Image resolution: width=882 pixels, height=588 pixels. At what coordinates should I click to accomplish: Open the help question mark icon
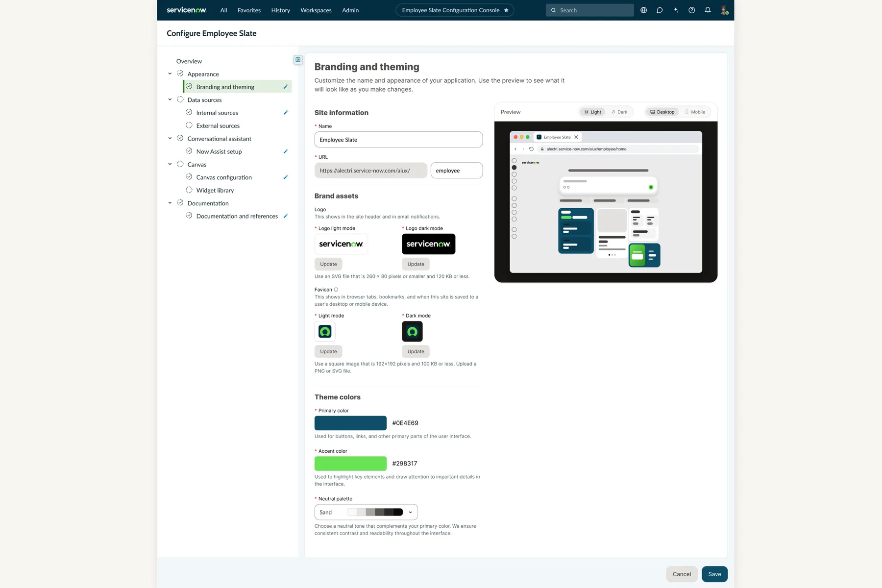pyautogui.click(x=691, y=10)
